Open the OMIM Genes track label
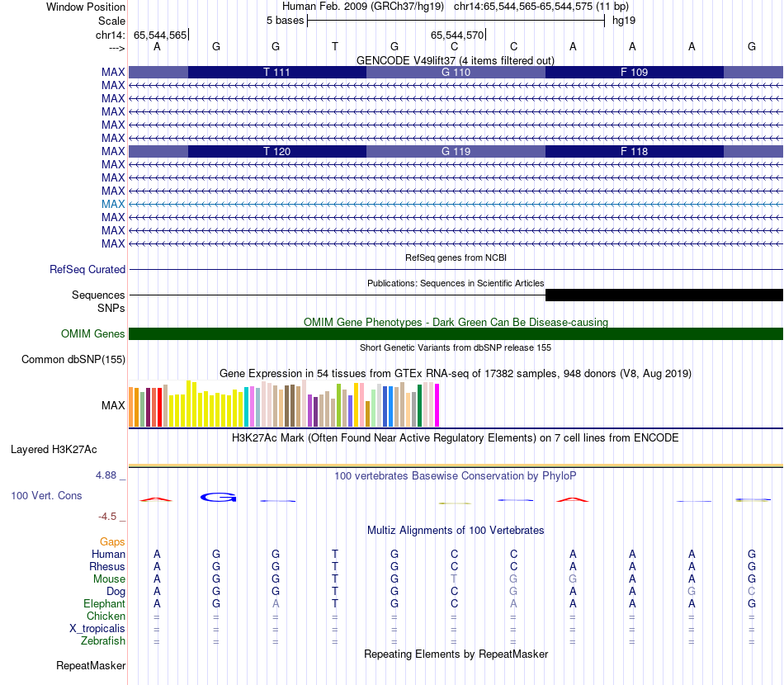Image resolution: width=784 pixels, height=685 pixels. 92,333
